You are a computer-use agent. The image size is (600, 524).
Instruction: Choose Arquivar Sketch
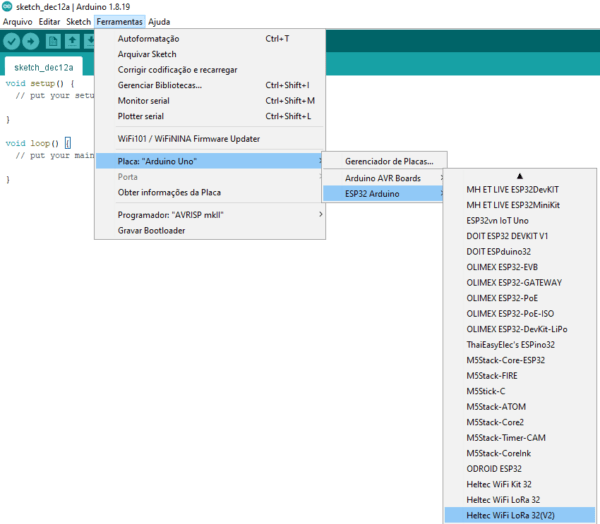click(210, 54)
